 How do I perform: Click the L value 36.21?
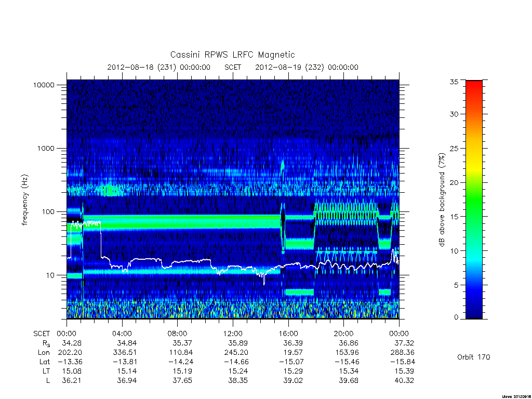click(72, 380)
